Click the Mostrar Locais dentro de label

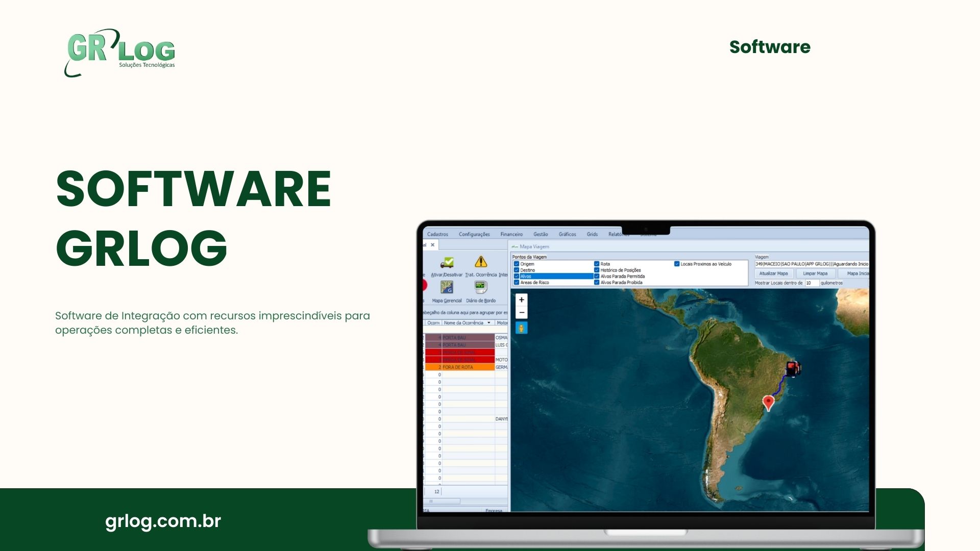pos(778,283)
